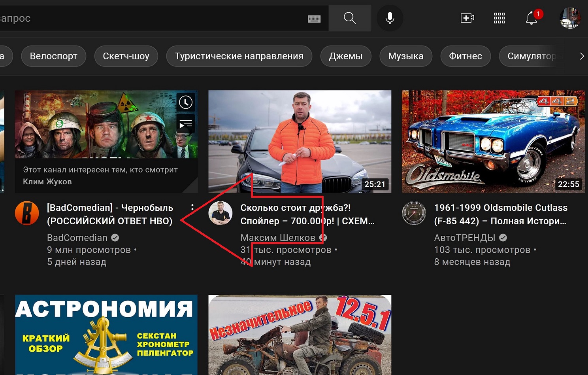This screenshot has height=375, width=588.
Task: Select the Скетч-шоу category chip
Action: [126, 56]
